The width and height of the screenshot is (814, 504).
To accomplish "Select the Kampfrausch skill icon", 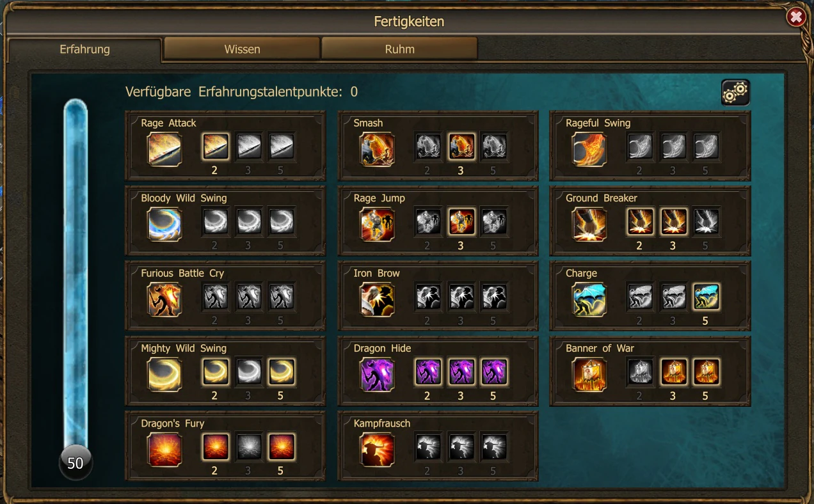I will pos(377,450).
